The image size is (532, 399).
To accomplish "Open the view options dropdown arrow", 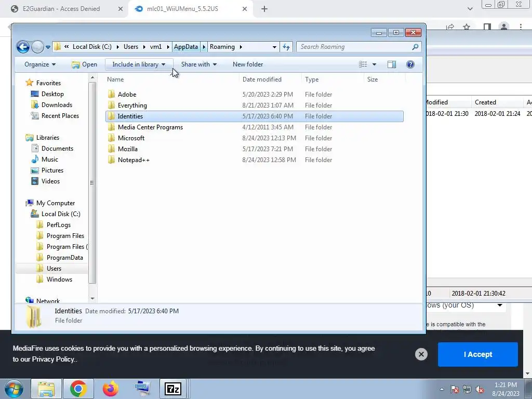I will coord(374,64).
